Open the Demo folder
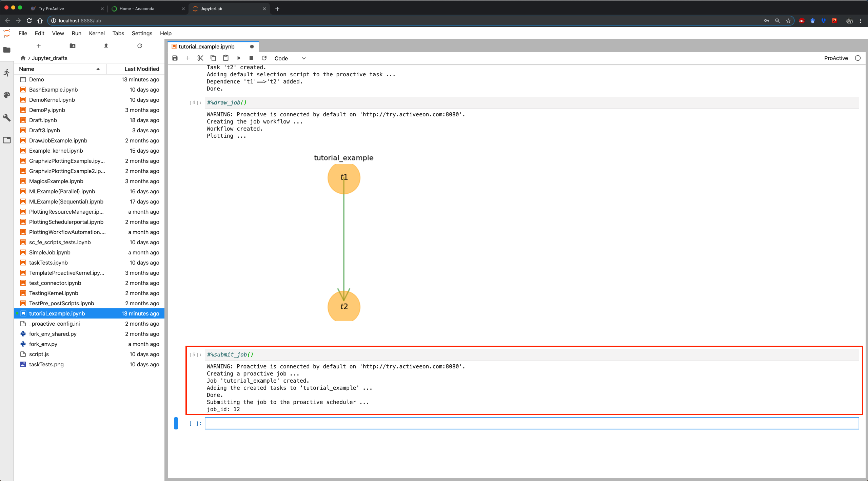Viewport: 868px width, 481px height. pos(90,79)
